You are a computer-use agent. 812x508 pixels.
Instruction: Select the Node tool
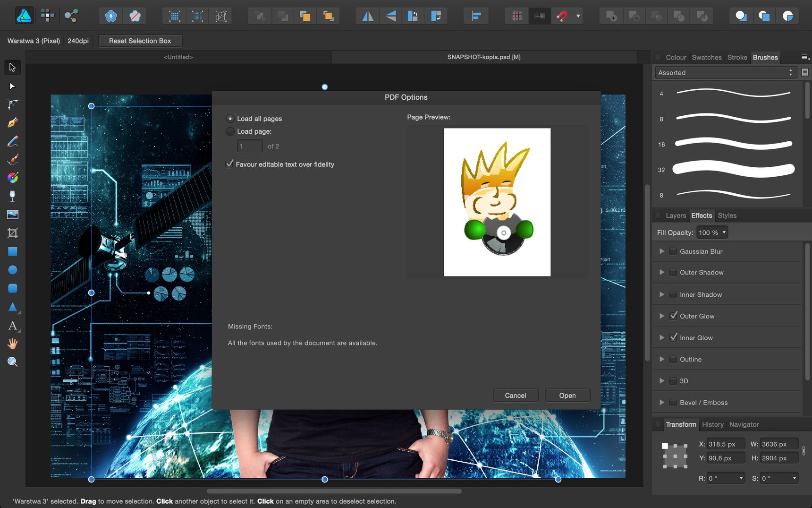12,86
